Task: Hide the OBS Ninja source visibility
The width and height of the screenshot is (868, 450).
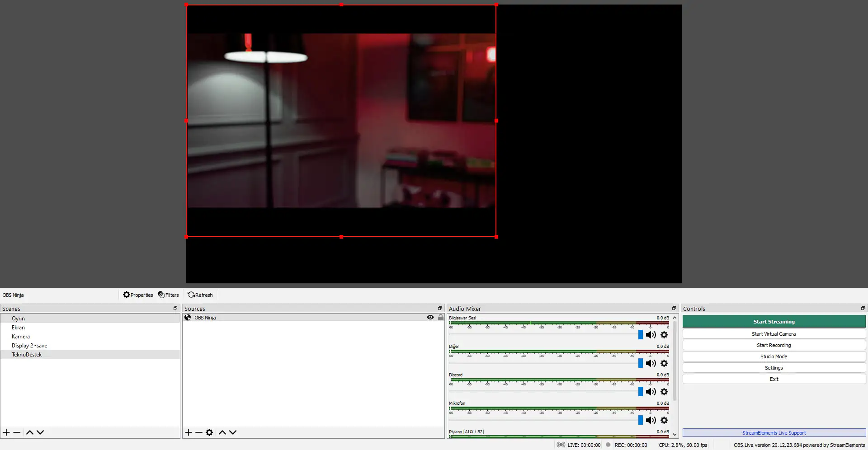Action: pos(430,318)
